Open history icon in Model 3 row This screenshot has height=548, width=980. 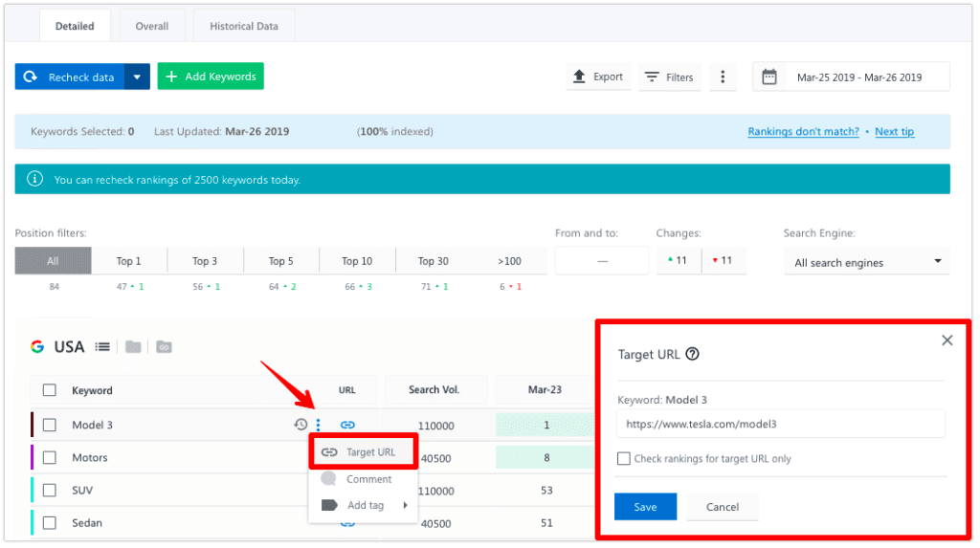(301, 425)
